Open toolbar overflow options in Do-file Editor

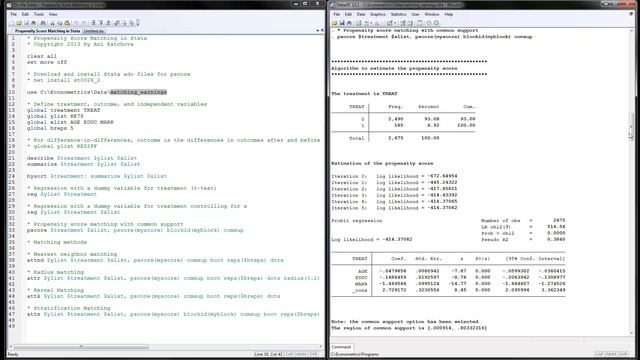[x=138, y=22]
